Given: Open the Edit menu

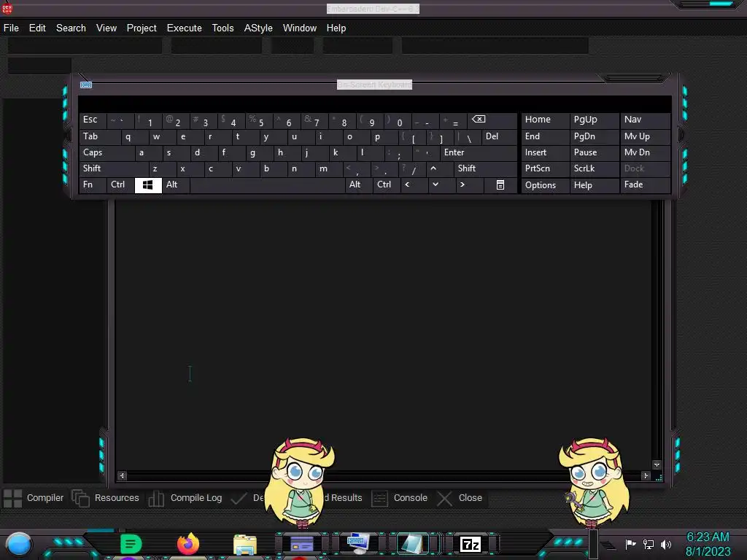Looking at the screenshot, I should [x=37, y=28].
